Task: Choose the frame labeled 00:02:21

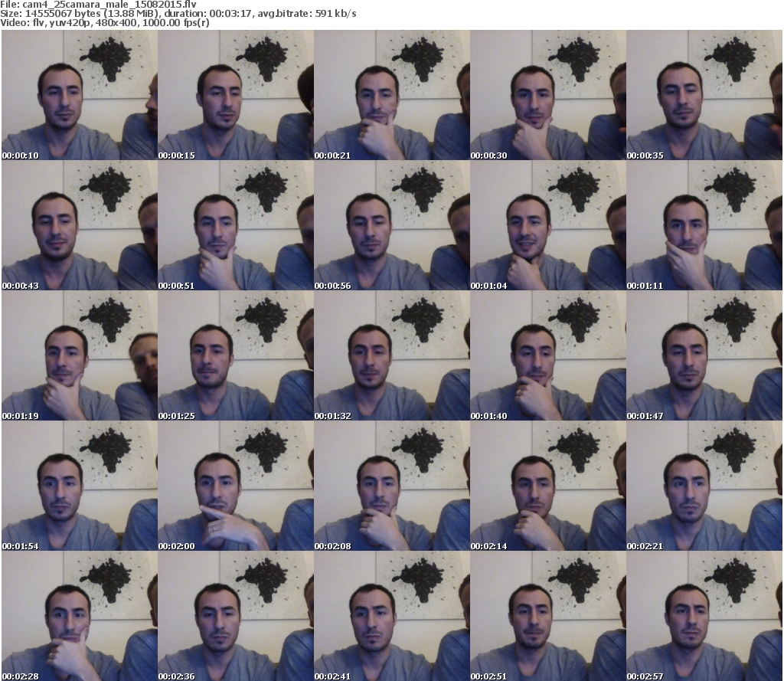Action: pyautogui.click(x=704, y=486)
